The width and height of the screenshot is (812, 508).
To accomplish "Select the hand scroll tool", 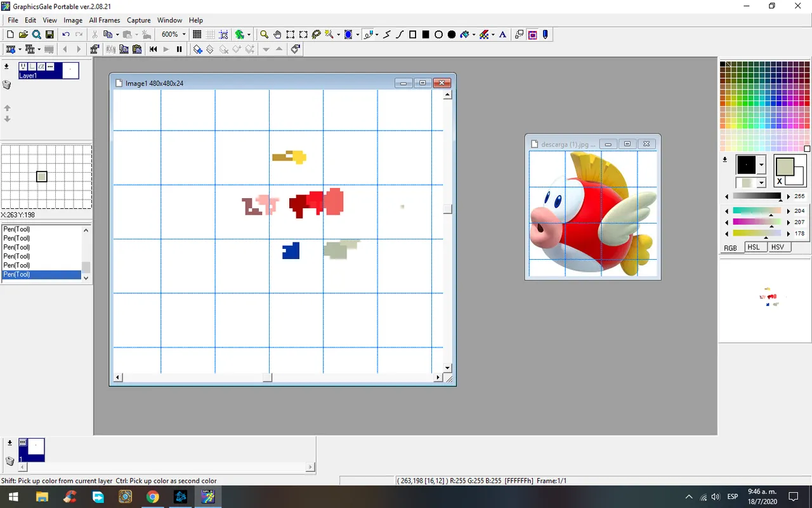I will (277, 34).
